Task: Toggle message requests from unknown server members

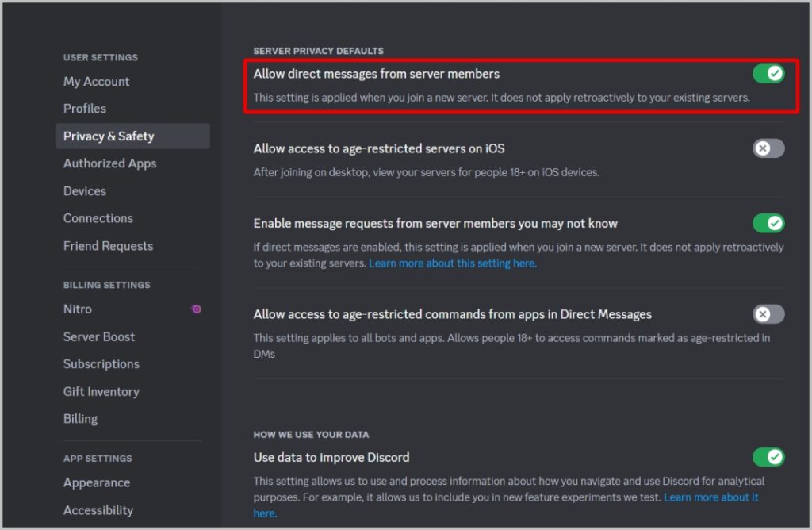Action: [768, 223]
